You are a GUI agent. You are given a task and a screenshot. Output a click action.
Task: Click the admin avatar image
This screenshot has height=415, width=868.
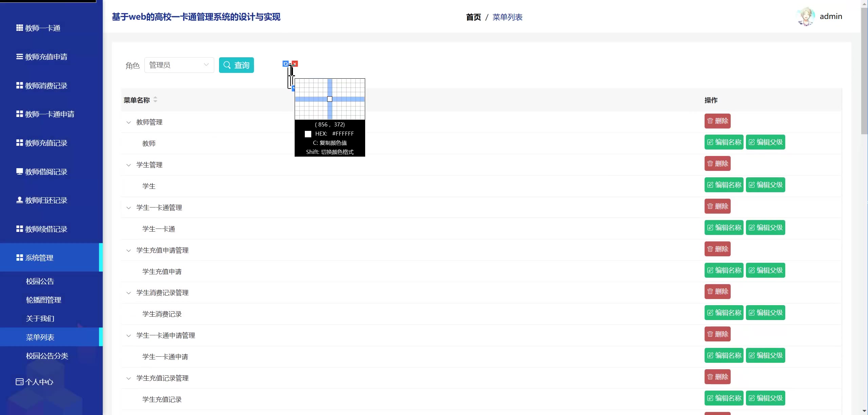click(806, 17)
